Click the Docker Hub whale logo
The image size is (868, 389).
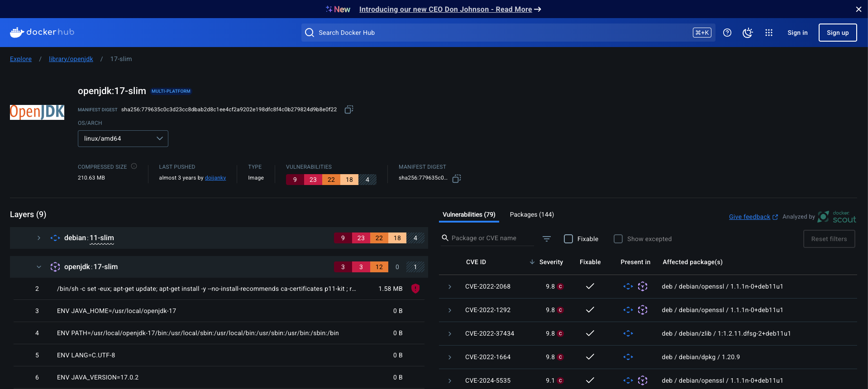pos(42,32)
